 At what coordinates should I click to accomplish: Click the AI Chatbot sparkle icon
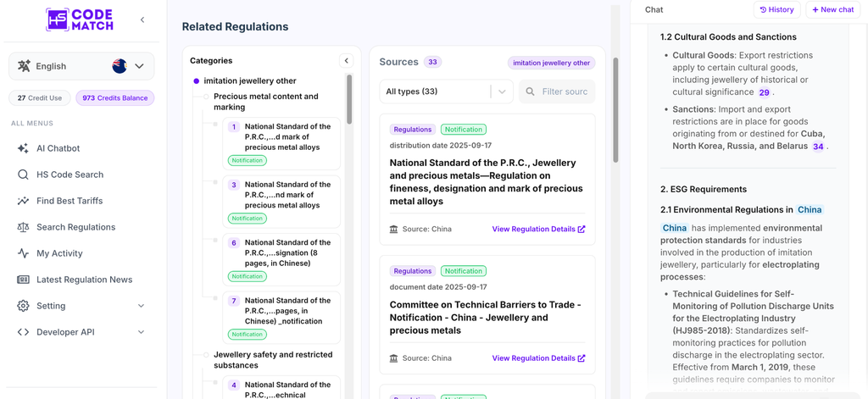(23, 148)
